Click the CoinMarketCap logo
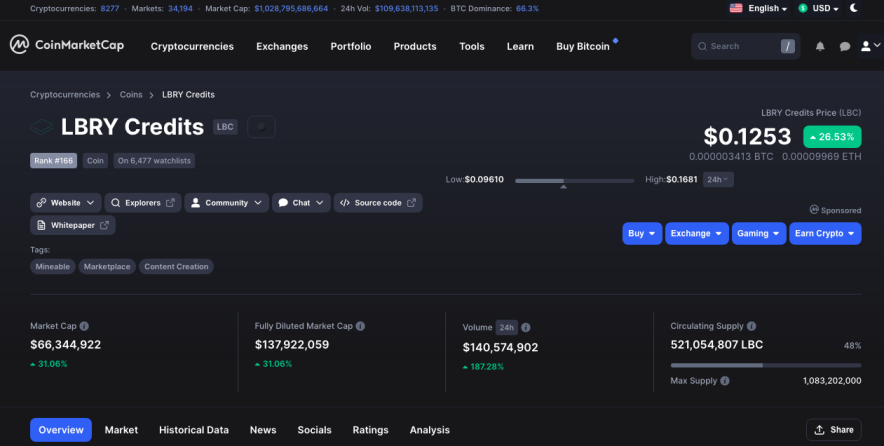884x446 pixels. pos(67,45)
